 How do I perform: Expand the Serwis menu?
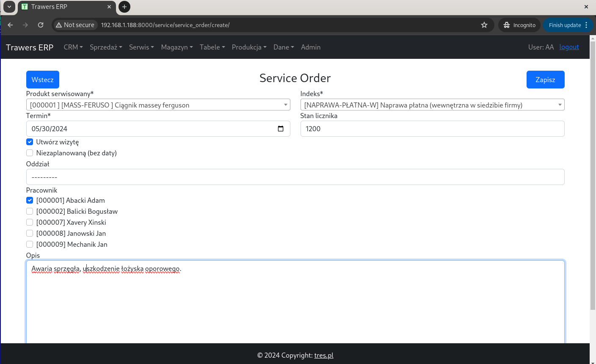point(141,47)
